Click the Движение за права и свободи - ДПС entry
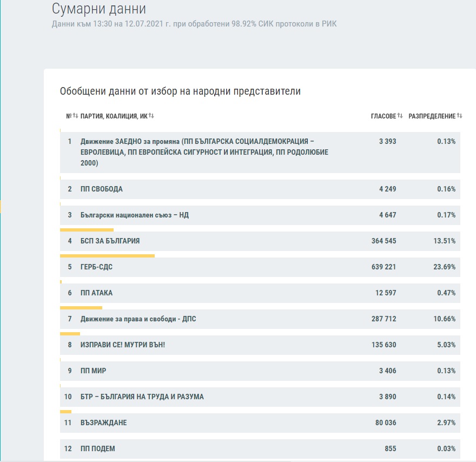This screenshot has width=476, height=462. [x=138, y=319]
